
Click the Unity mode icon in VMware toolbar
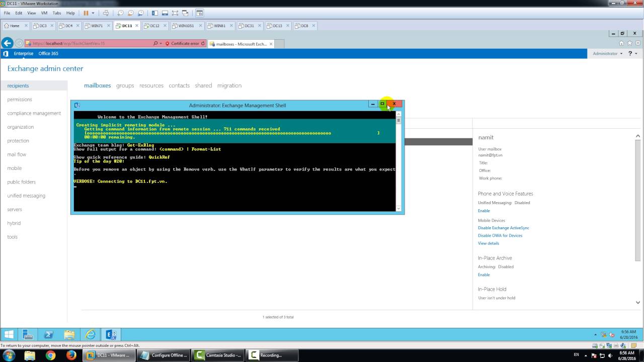pos(185,13)
